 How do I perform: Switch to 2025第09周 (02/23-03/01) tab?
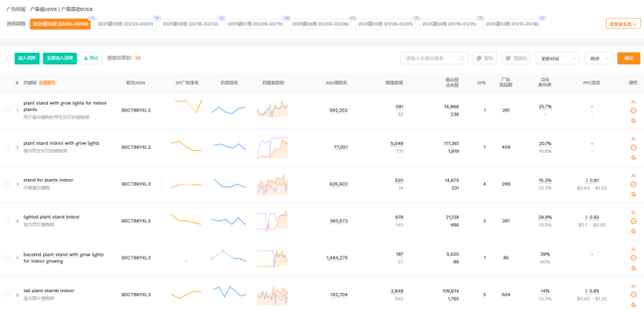(x=125, y=24)
